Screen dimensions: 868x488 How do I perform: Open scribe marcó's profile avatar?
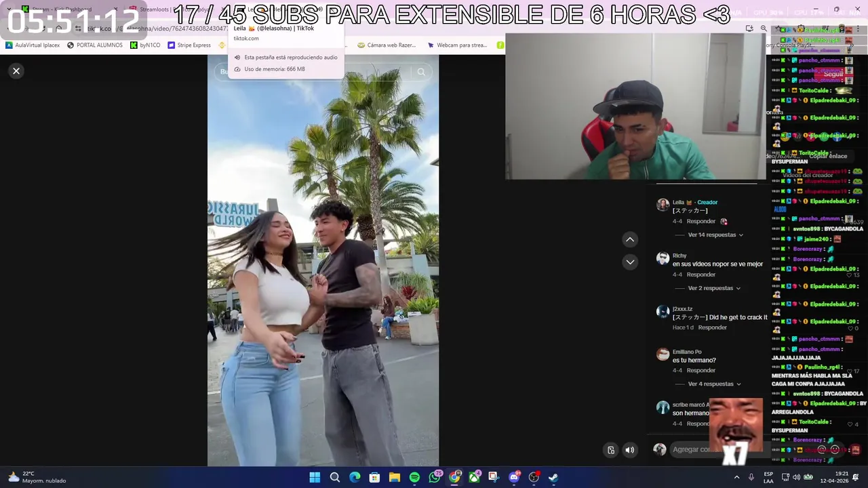pos(663,407)
